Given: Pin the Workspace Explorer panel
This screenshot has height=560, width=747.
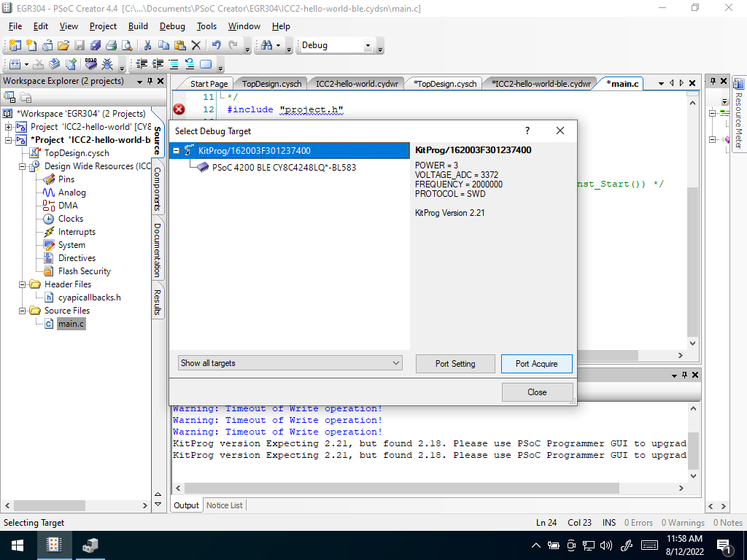Looking at the screenshot, I should point(150,82).
